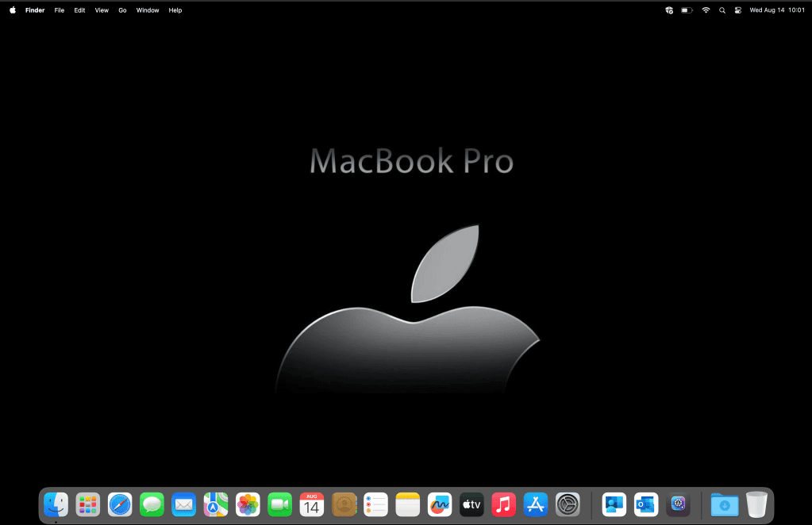Open the Window menu
812x525 pixels.
point(148,10)
